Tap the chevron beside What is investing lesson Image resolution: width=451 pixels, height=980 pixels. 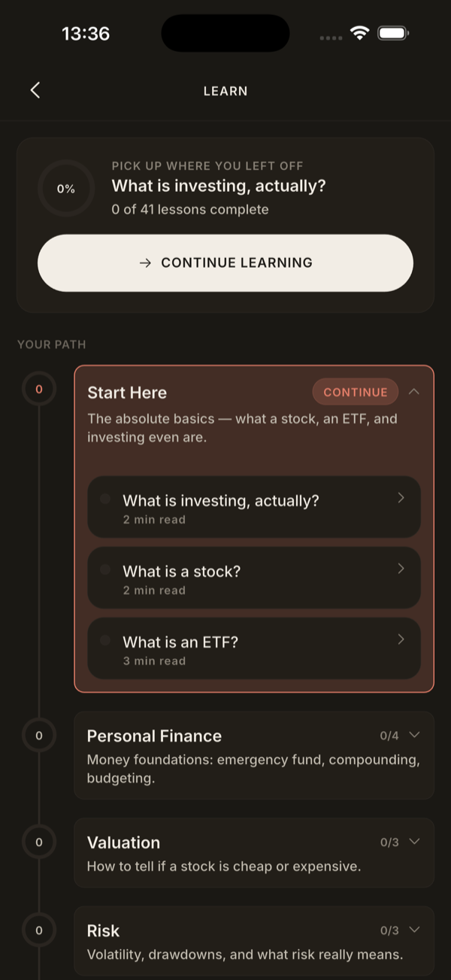point(401,498)
